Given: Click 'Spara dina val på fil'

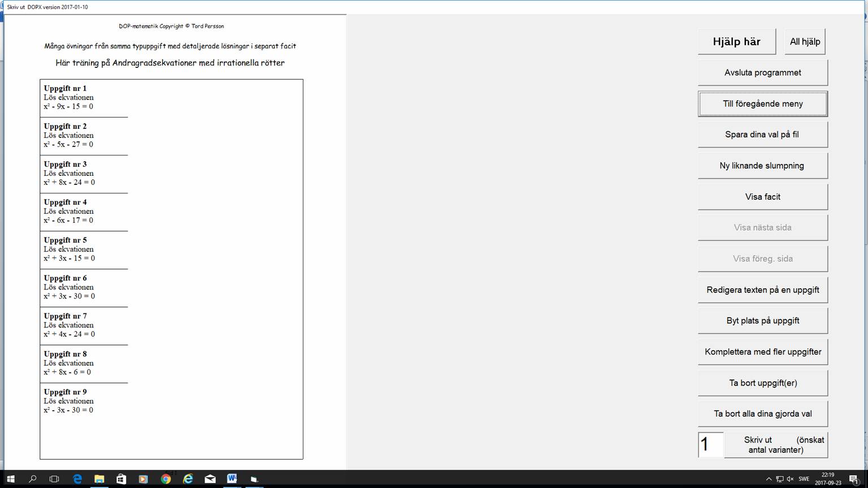Looking at the screenshot, I should 762,135.
